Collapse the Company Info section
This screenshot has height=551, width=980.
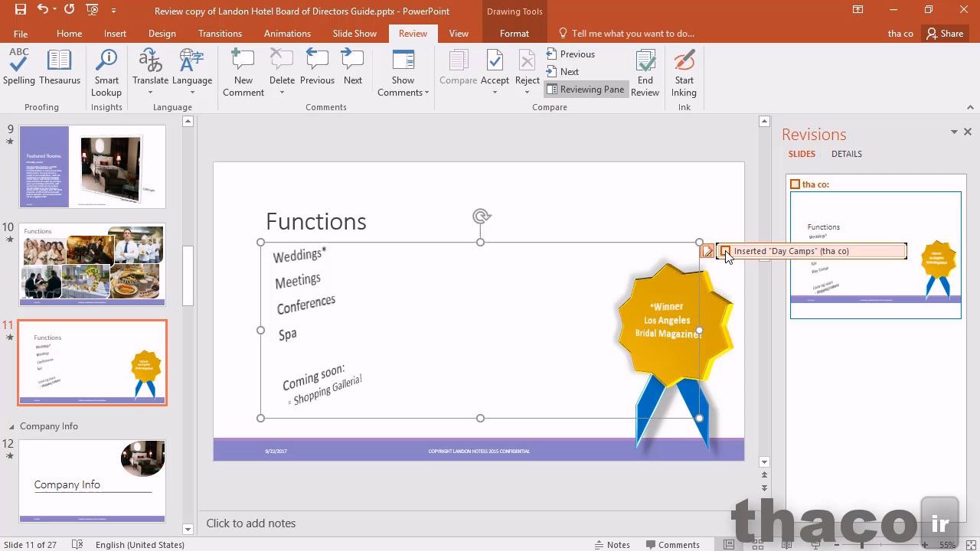point(11,426)
